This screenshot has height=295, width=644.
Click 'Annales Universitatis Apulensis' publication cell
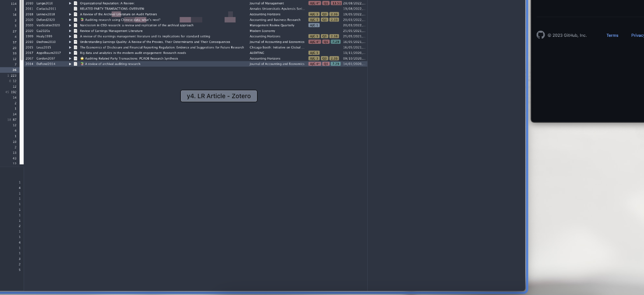point(277,9)
